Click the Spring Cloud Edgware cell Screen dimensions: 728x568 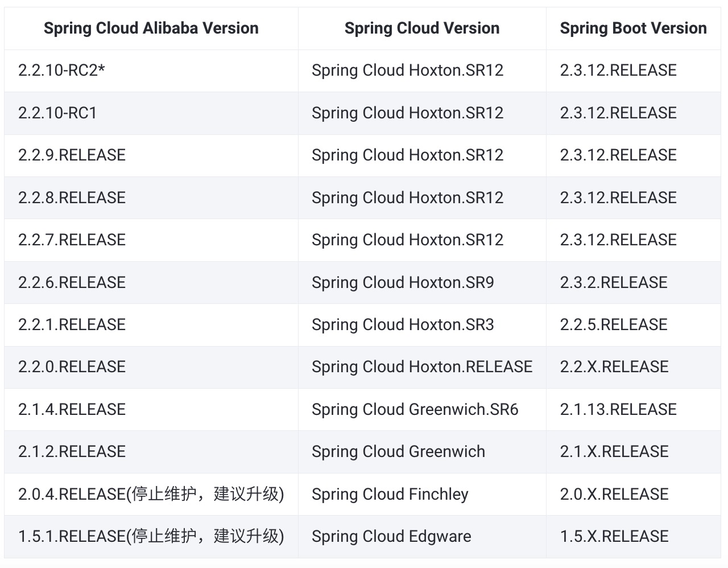(422, 536)
